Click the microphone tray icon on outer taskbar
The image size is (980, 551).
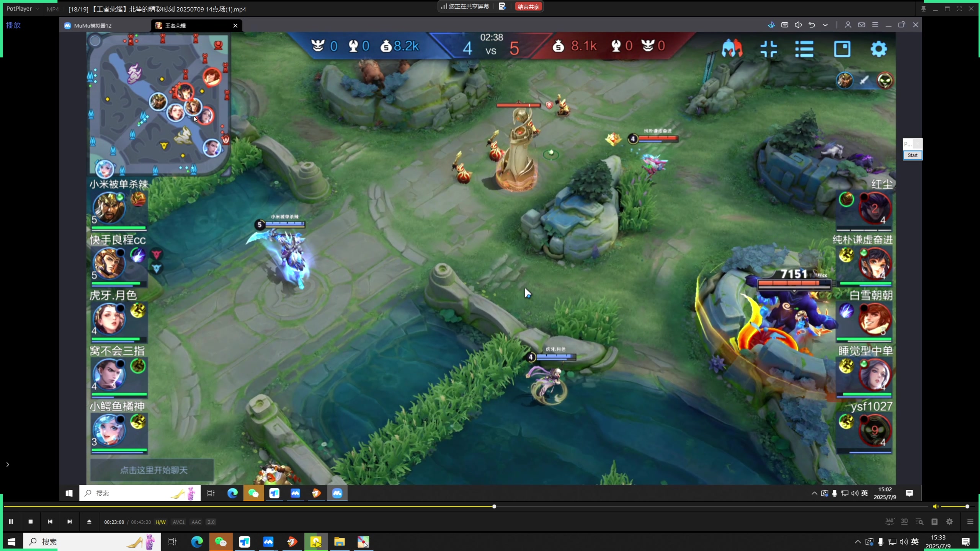pyautogui.click(x=881, y=542)
